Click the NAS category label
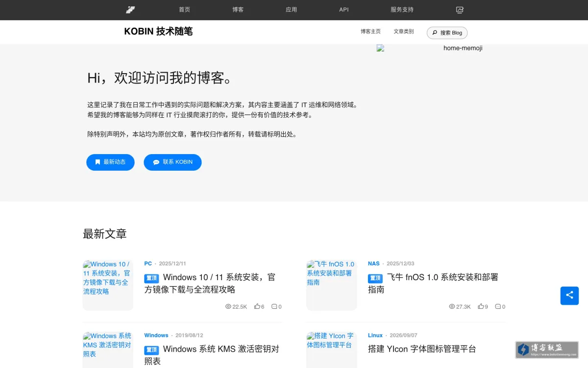 (374, 263)
